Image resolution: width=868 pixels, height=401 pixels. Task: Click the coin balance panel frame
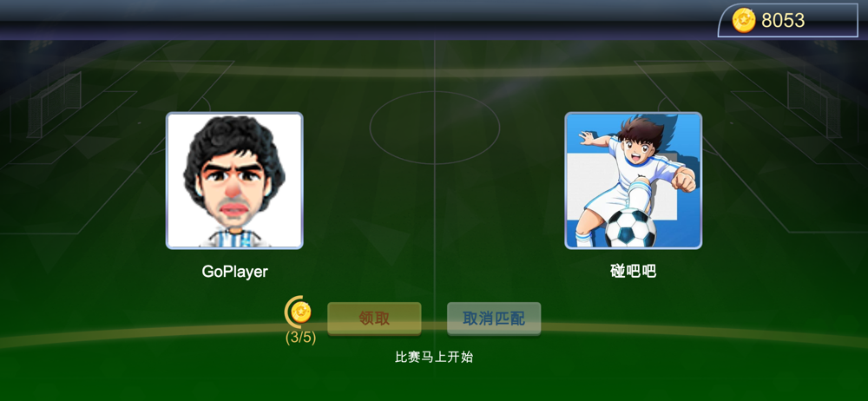point(788,21)
